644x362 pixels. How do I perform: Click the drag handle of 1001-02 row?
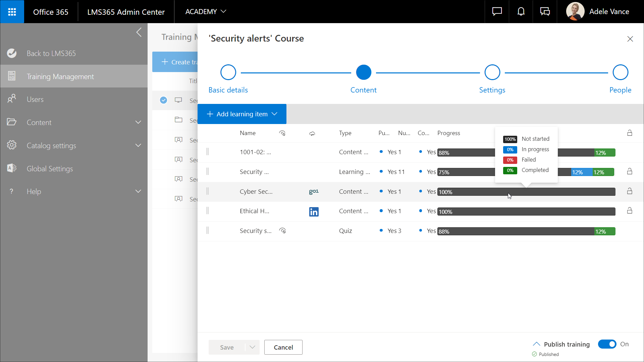click(208, 152)
